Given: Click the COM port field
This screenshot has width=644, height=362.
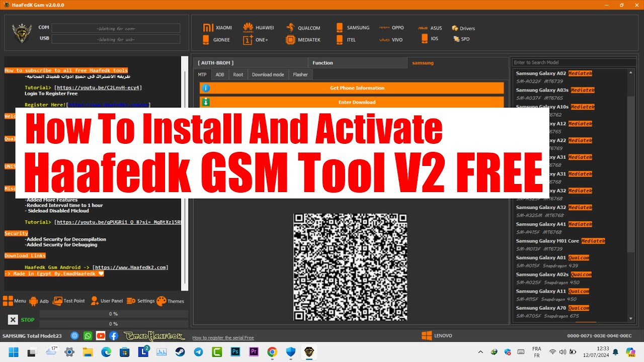Looking at the screenshot, I should coord(116,28).
